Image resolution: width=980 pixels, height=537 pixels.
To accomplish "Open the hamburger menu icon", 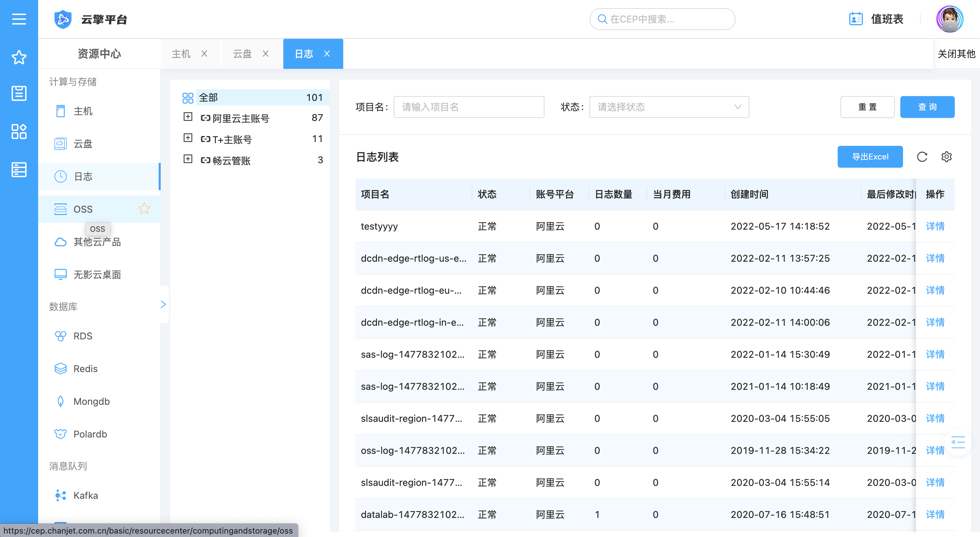I will pyautogui.click(x=19, y=19).
